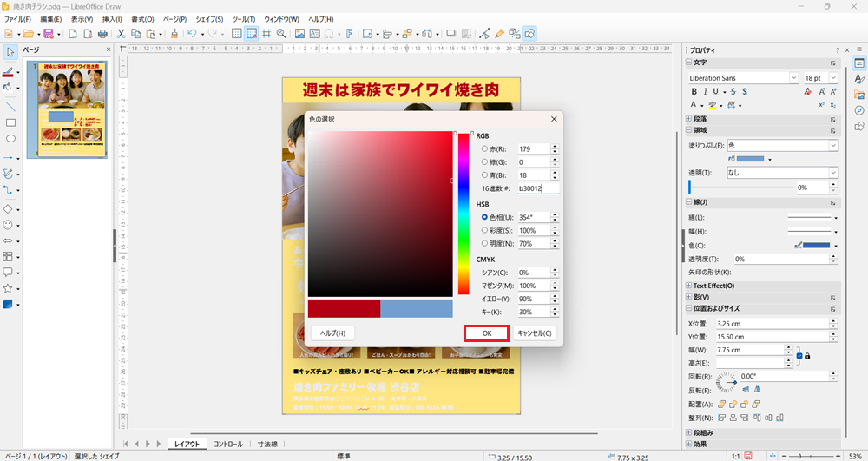The height and width of the screenshot is (461, 868).
Task: Click the Italic icon in sidebar
Action: pos(705,92)
